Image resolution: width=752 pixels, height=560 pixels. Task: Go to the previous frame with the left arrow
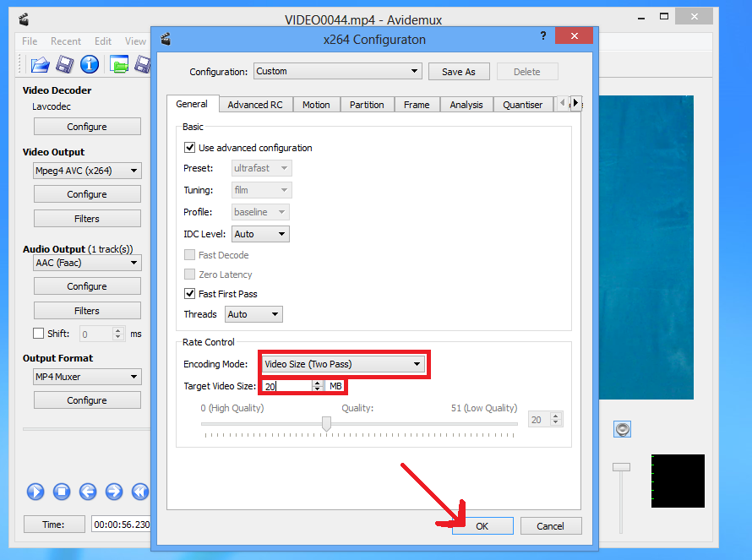pyautogui.click(x=88, y=492)
